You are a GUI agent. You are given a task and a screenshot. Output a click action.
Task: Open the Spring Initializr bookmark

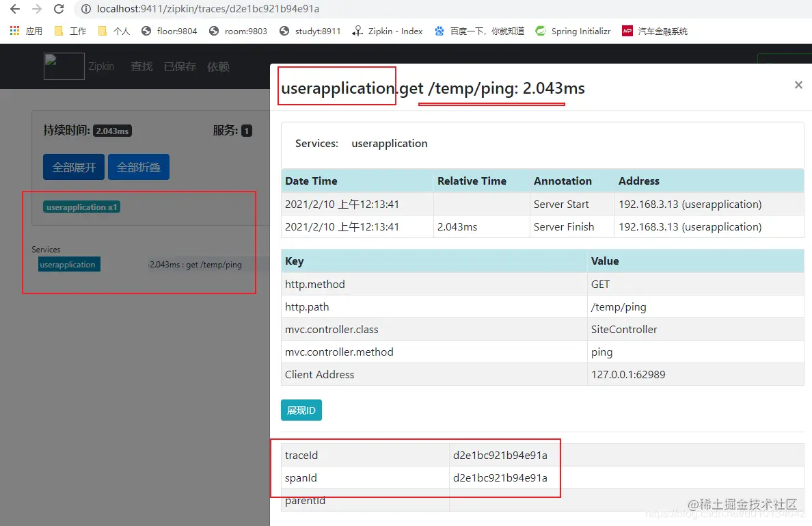[573, 31]
